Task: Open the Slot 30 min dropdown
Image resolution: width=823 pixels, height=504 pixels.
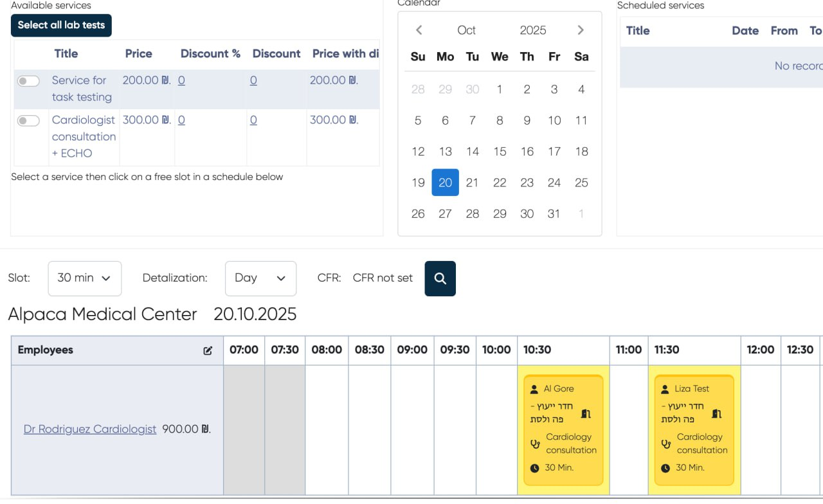Action: pos(84,278)
